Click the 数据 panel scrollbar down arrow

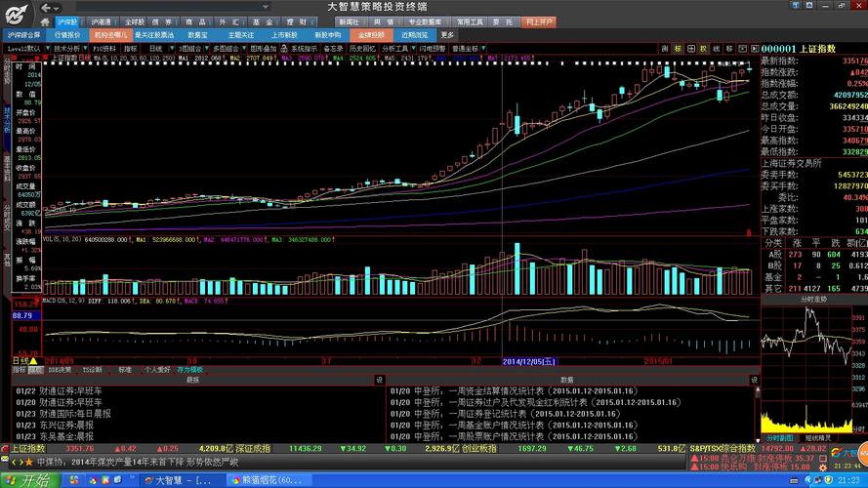coord(758,440)
